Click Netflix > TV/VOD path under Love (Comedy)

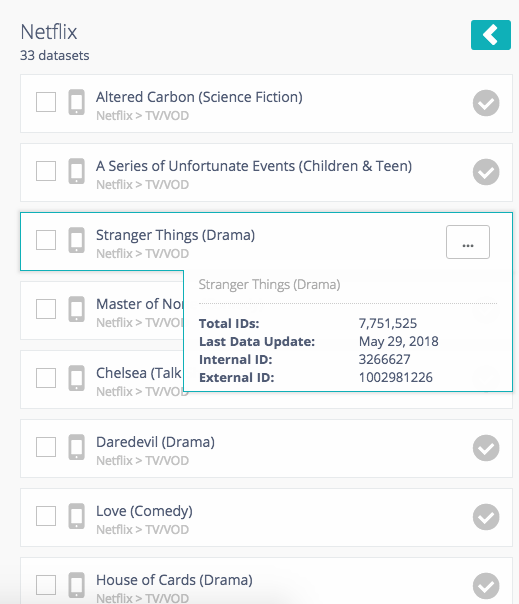click(142, 529)
